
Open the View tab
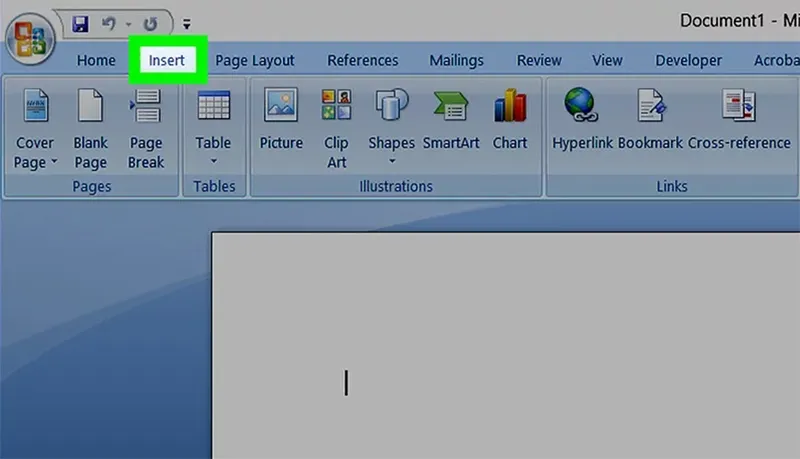607,60
